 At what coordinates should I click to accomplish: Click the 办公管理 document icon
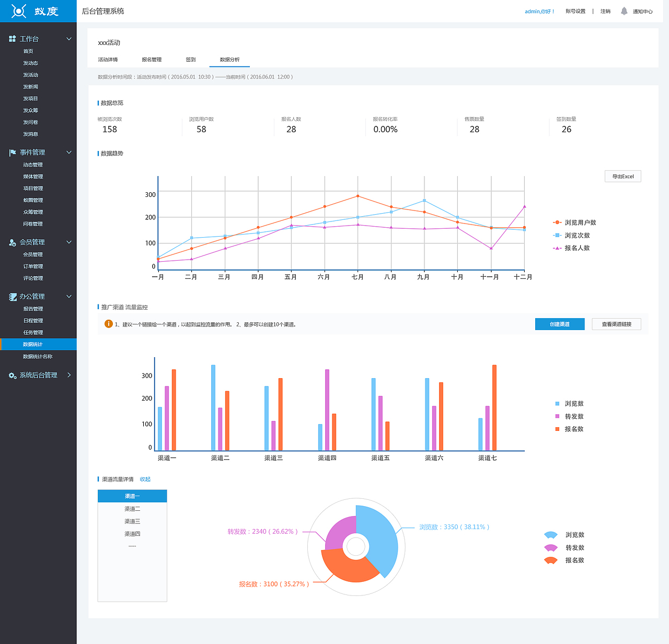pyautogui.click(x=13, y=297)
